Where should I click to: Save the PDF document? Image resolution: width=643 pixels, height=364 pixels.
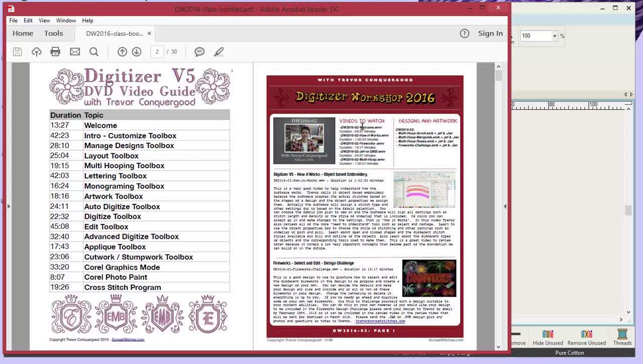click(17, 51)
